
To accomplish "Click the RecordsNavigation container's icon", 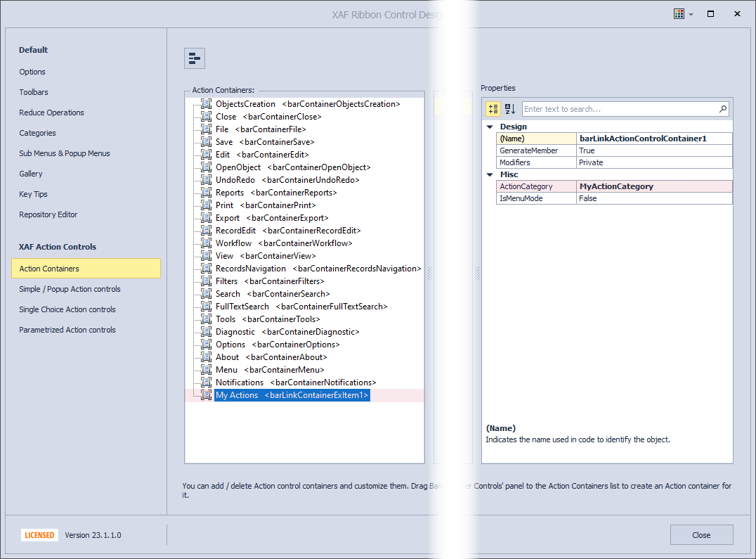I will (x=207, y=268).
